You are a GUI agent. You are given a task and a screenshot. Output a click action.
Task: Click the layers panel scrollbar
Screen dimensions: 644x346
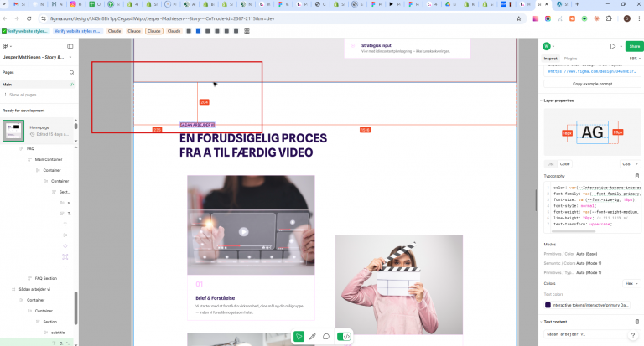(x=76, y=307)
